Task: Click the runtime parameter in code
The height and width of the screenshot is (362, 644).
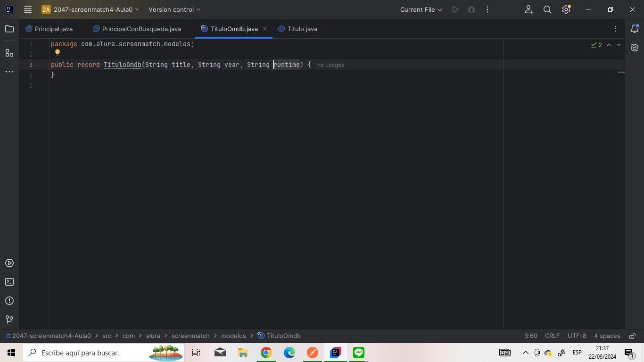Action: click(x=287, y=65)
